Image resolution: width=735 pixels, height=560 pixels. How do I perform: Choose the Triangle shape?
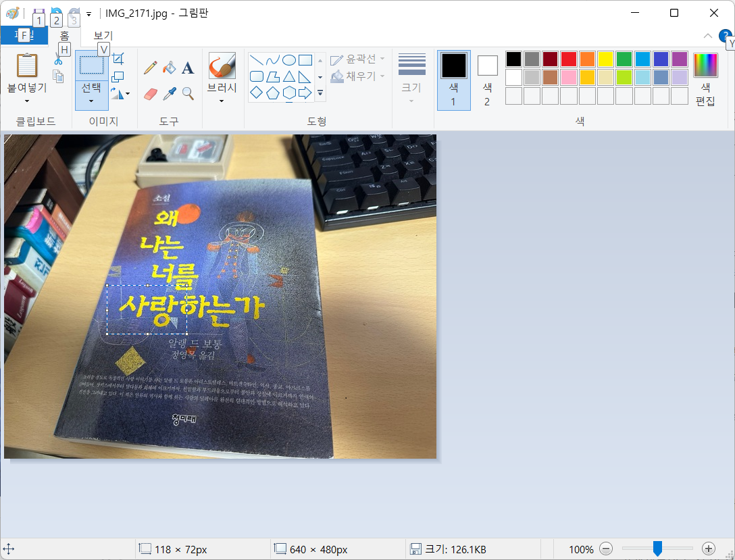[289, 76]
